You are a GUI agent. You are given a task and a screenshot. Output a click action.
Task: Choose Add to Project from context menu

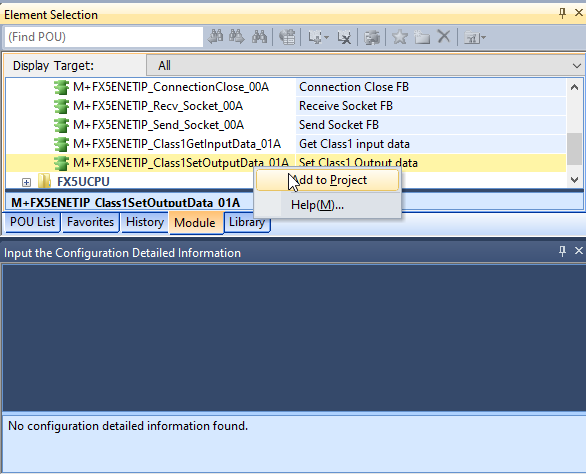click(x=327, y=180)
